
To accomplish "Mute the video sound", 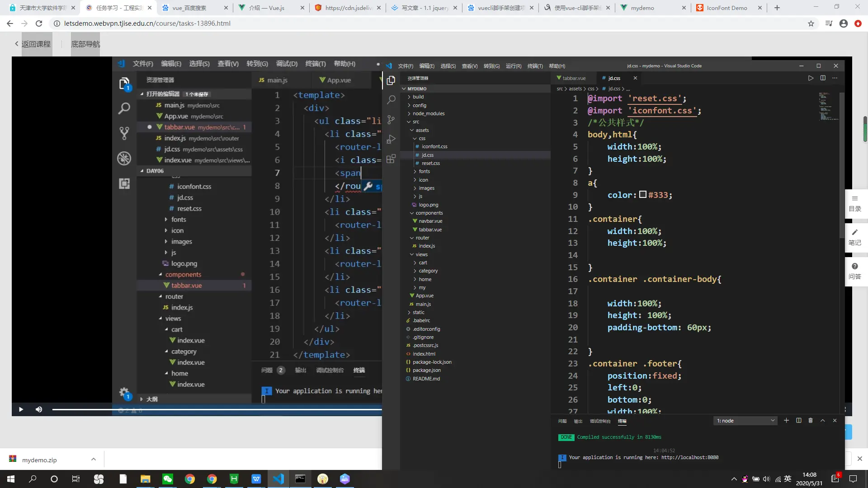I will pos(39,409).
